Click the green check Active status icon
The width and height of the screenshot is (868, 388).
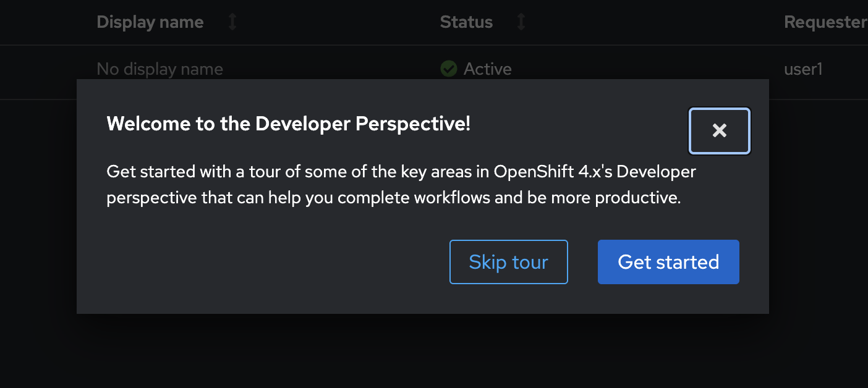click(448, 69)
